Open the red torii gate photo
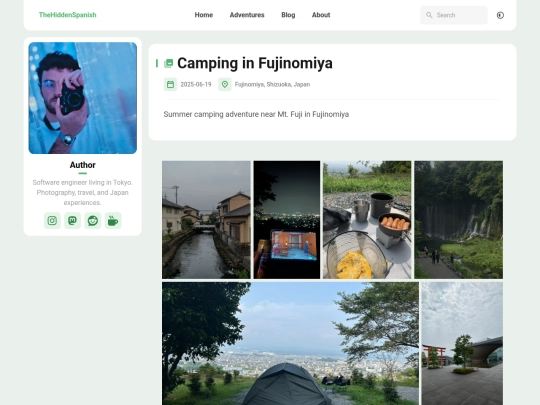 coord(462,343)
